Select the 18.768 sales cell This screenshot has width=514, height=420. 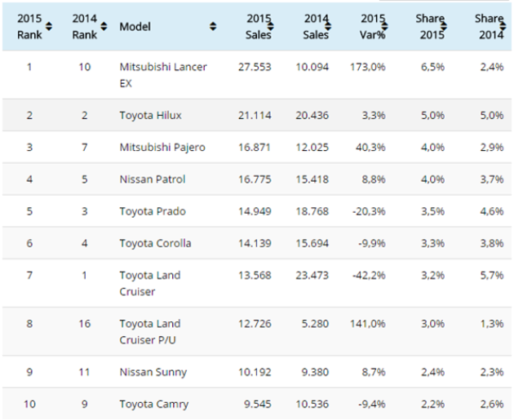click(x=312, y=211)
